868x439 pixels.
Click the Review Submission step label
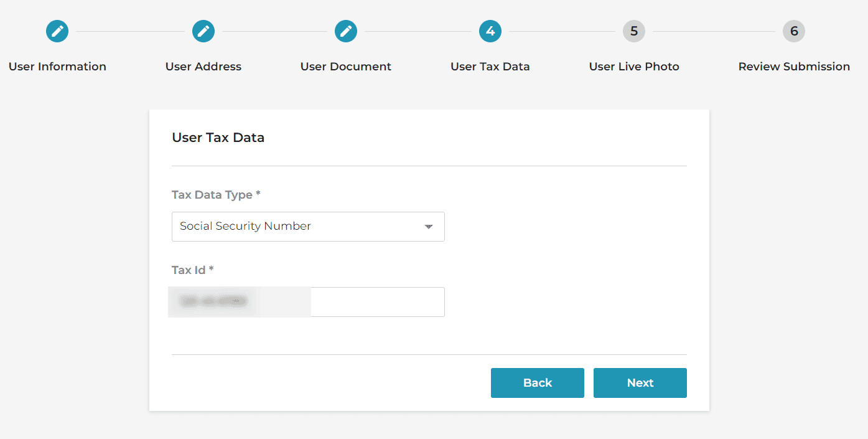[794, 67]
